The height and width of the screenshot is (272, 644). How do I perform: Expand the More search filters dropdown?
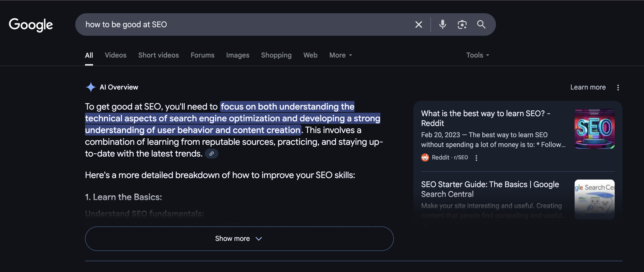(341, 55)
